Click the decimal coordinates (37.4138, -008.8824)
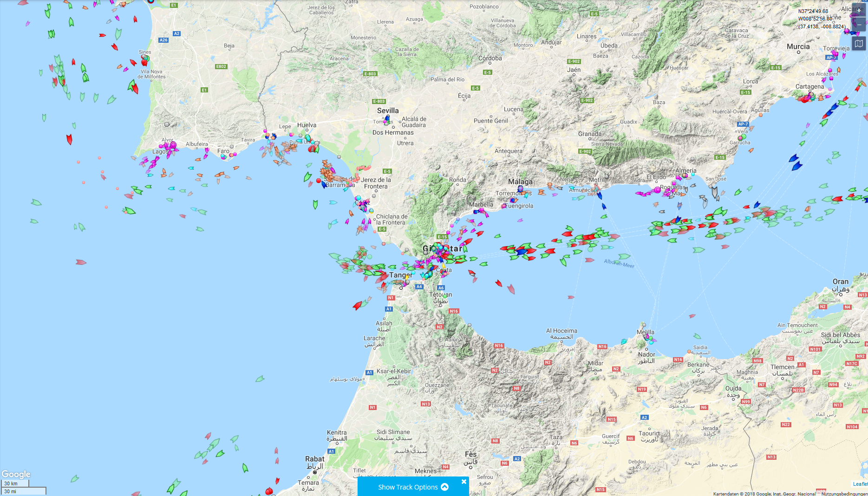The image size is (868, 496). coord(822,26)
